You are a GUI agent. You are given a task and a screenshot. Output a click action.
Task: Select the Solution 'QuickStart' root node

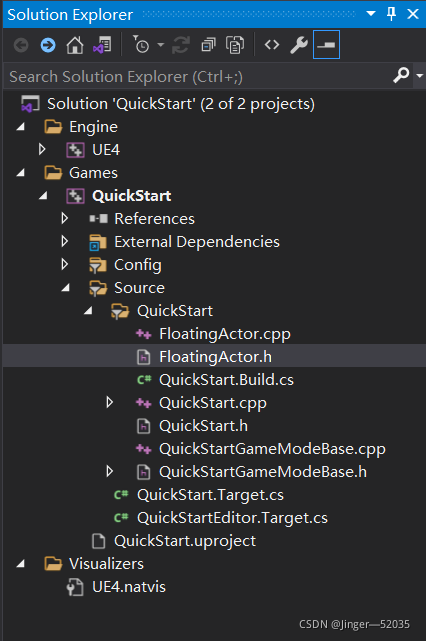click(181, 104)
